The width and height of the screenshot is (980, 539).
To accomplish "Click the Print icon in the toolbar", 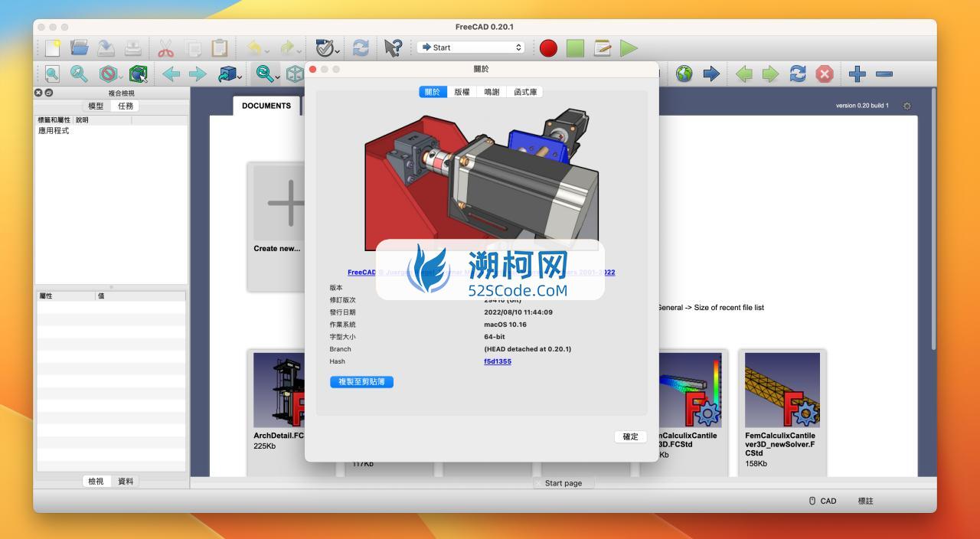I will [x=133, y=47].
